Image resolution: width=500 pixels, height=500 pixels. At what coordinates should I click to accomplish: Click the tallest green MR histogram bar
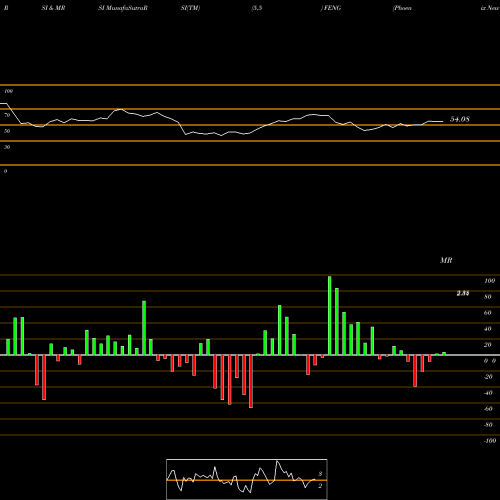point(330,316)
